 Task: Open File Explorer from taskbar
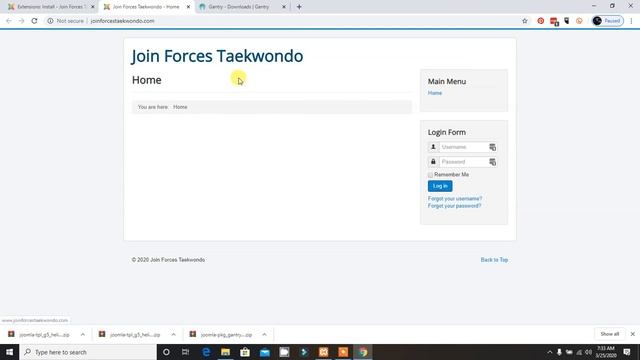click(225, 352)
